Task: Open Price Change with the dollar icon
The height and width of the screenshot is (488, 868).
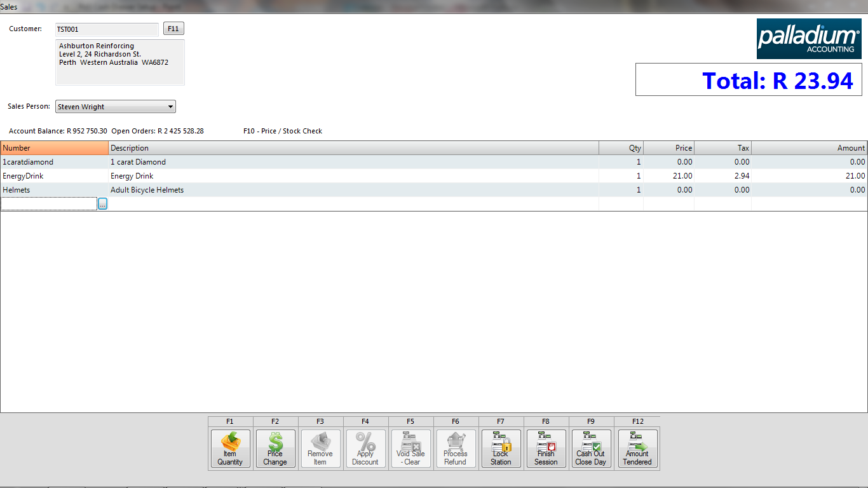Action: [x=275, y=449]
